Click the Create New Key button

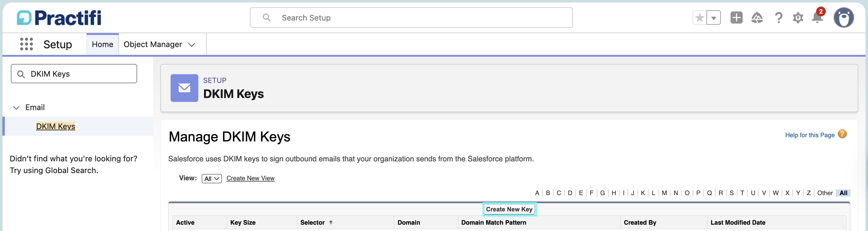(x=509, y=209)
